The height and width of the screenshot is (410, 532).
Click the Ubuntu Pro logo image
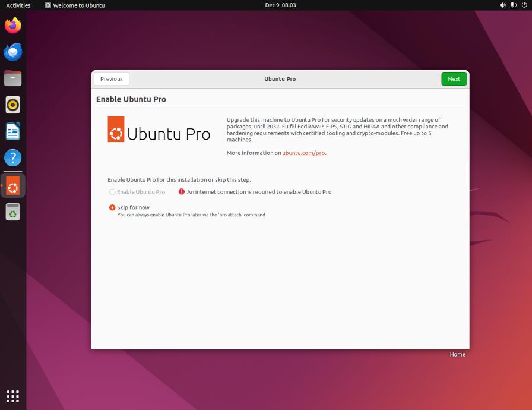[x=159, y=130]
